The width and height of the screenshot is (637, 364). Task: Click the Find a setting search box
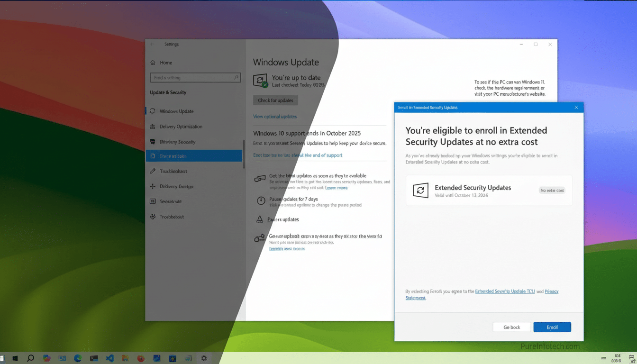pos(195,77)
